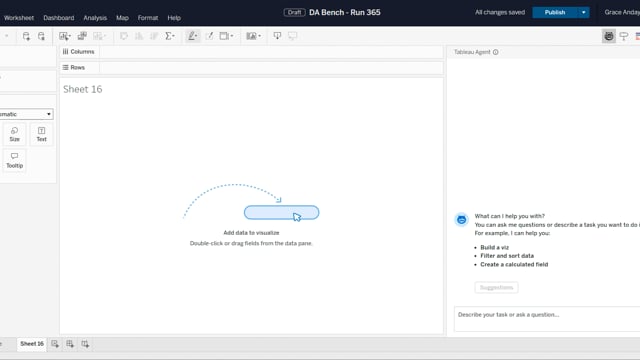The width and height of the screenshot is (640, 360).
Task: Open the fit view size toolbar icon
Action: pos(253,36)
